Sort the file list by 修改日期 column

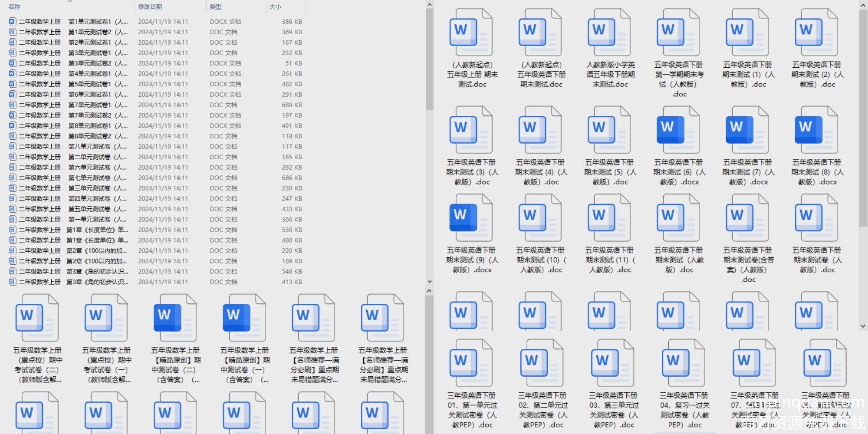coord(150,7)
